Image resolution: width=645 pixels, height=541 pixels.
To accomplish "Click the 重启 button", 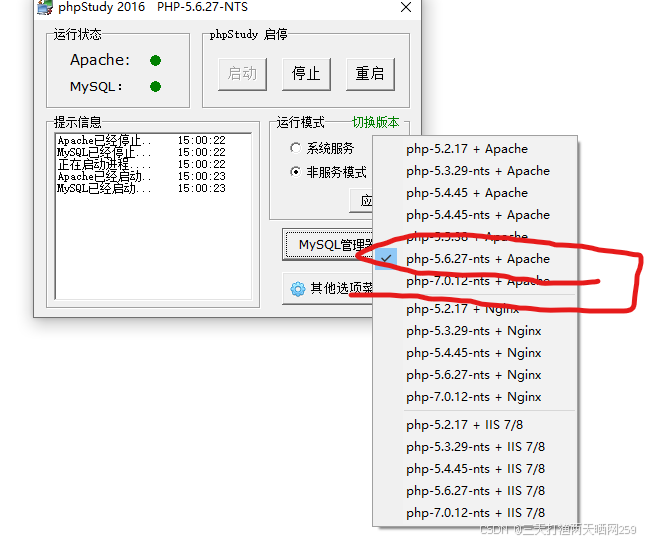I will (370, 74).
